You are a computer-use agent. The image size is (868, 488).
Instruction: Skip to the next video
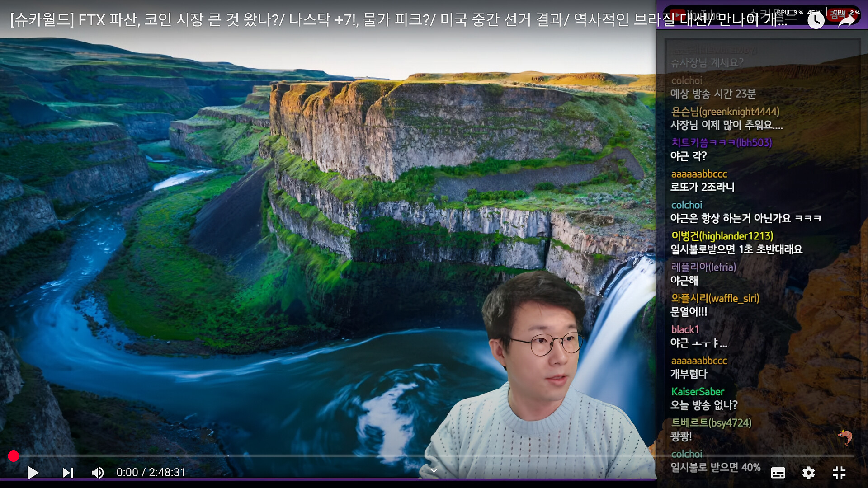[x=68, y=473]
